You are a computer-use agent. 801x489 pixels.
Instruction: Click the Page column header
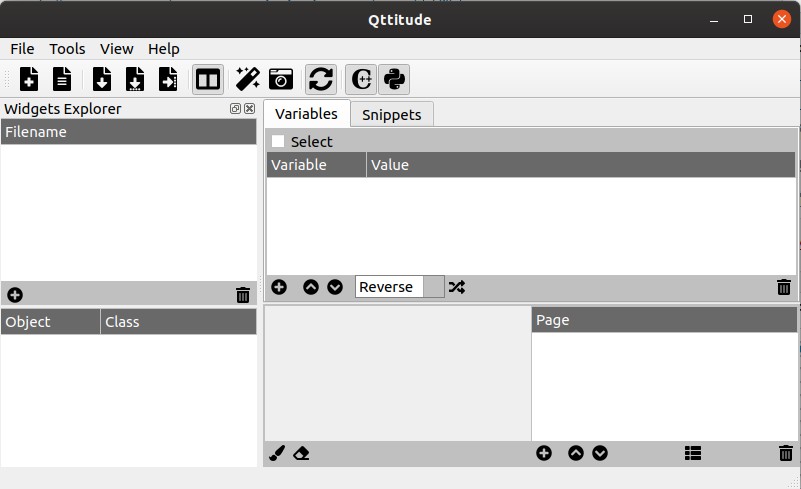click(x=664, y=320)
